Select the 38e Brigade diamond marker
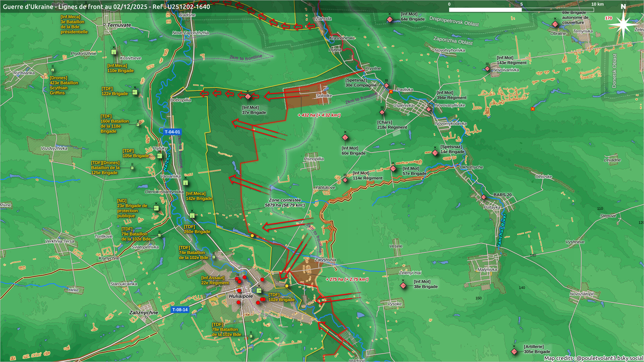 click(x=403, y=286)
